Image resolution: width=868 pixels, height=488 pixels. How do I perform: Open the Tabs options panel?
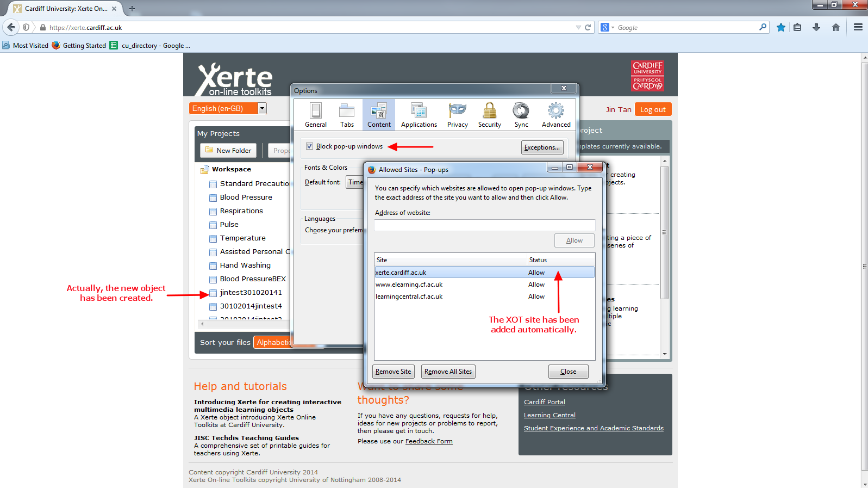point(347,115)
